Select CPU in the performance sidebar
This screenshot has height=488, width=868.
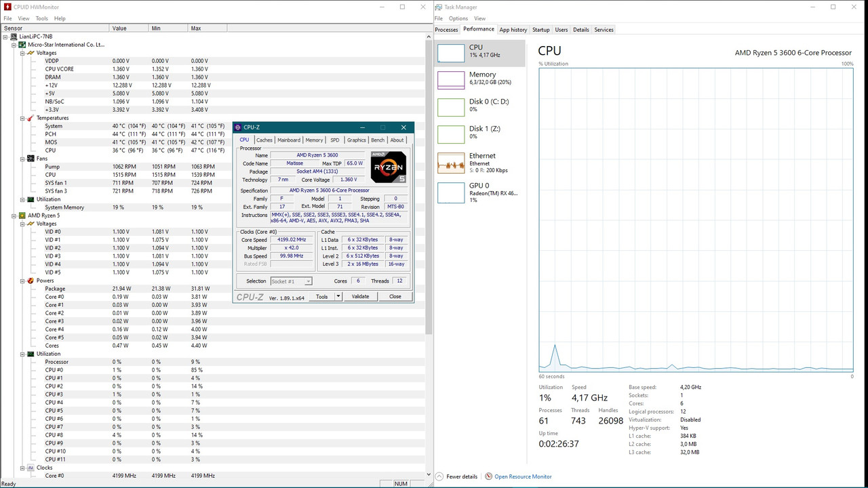pos(480,53)
